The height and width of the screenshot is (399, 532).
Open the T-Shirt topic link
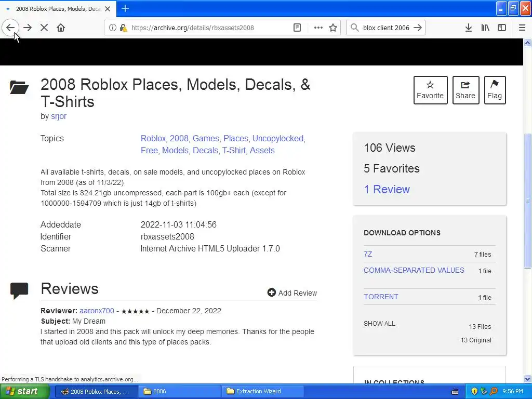234,150
